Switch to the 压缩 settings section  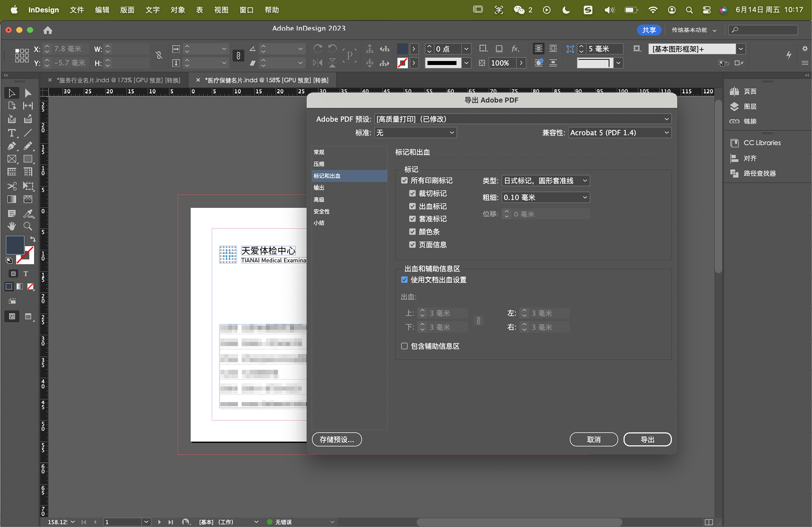tap(319, 164)
